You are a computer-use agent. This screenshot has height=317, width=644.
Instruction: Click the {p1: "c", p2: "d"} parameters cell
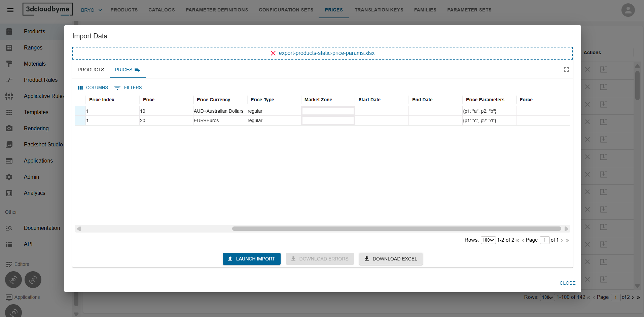pyautogui.click(x=489, y=120)
